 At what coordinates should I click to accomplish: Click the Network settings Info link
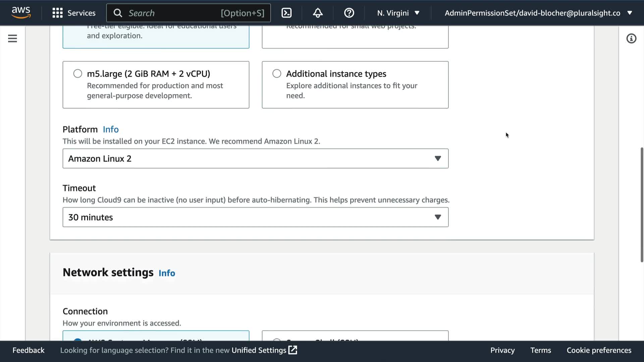(x=167, y=273)
